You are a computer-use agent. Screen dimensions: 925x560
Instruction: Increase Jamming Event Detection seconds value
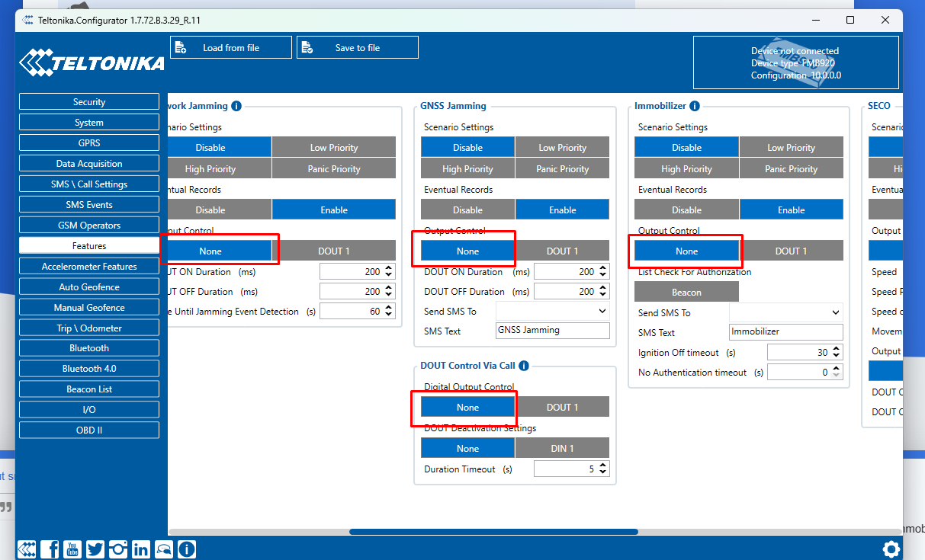pos(389,308)
